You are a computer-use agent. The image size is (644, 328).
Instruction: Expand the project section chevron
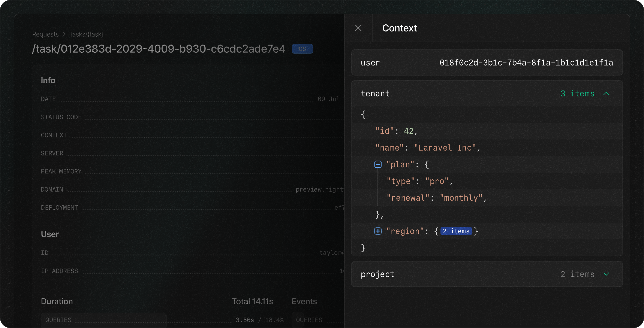click(x=606, y=274)
